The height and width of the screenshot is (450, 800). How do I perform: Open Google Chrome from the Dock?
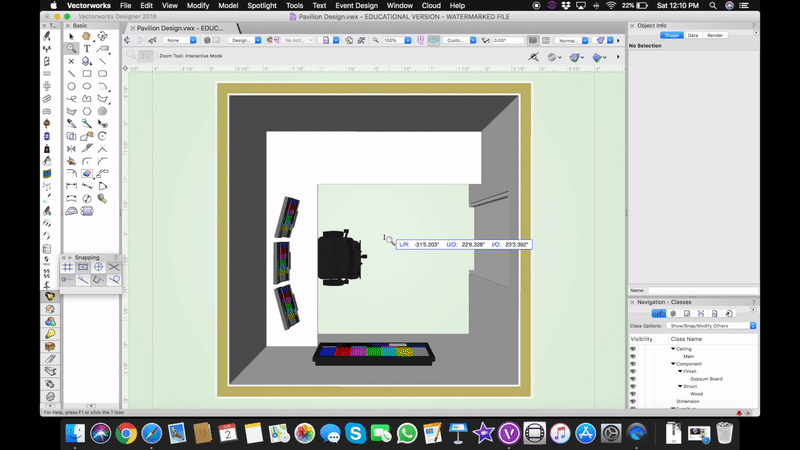pyautogui.click(x=126, y=434)
